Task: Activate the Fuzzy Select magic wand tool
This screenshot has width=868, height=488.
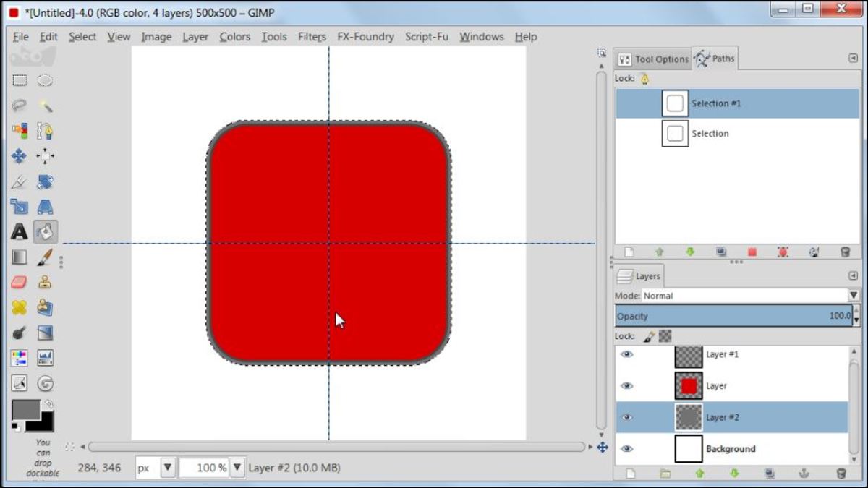Action: click(45, 105)
